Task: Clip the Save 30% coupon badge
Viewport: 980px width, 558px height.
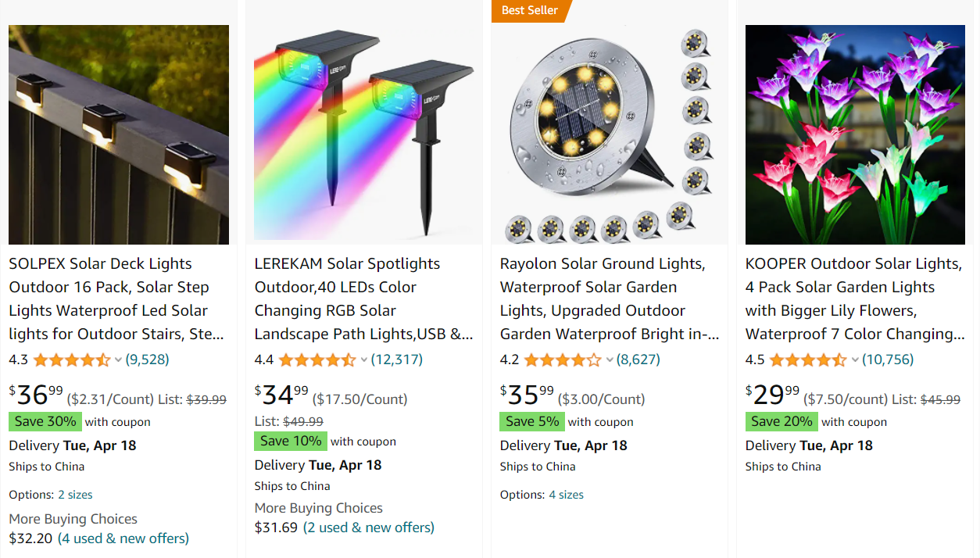Action: [x=45, y=422]
